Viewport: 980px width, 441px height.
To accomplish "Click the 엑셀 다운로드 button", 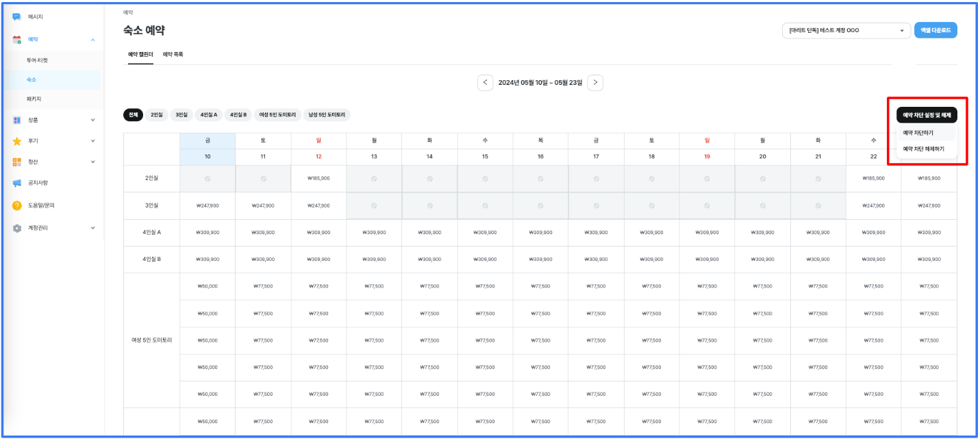I will pyautogui.click(x=935, y=30).
